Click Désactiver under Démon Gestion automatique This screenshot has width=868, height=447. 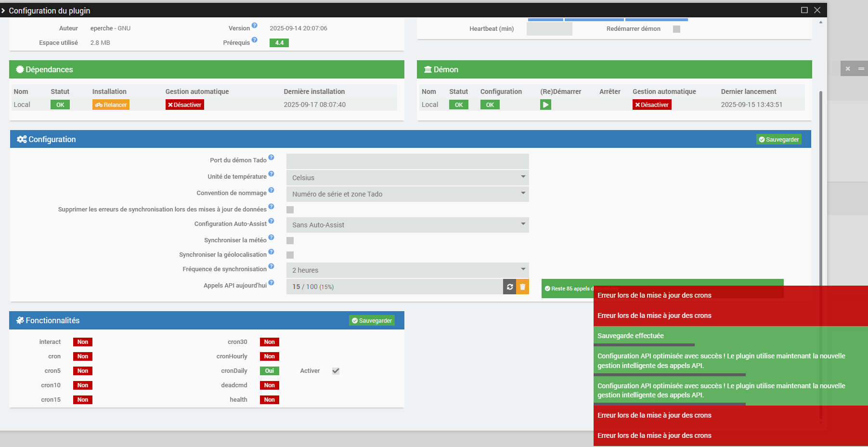click(651, 105)
